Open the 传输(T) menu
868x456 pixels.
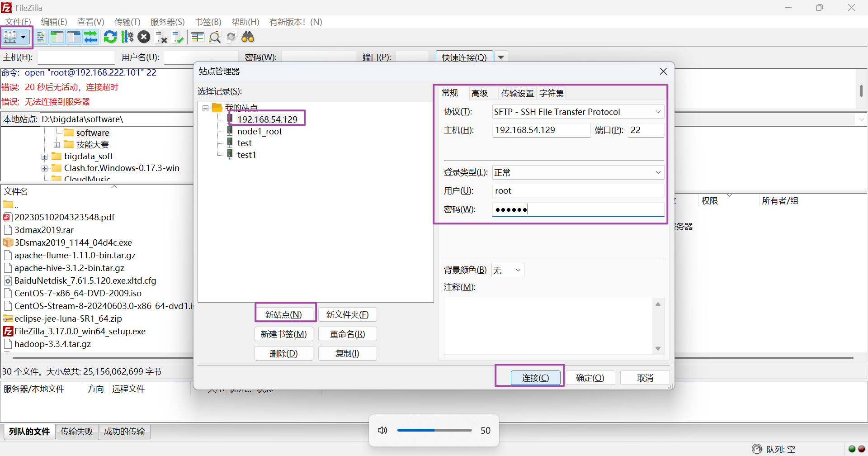(x=127, y=22)
